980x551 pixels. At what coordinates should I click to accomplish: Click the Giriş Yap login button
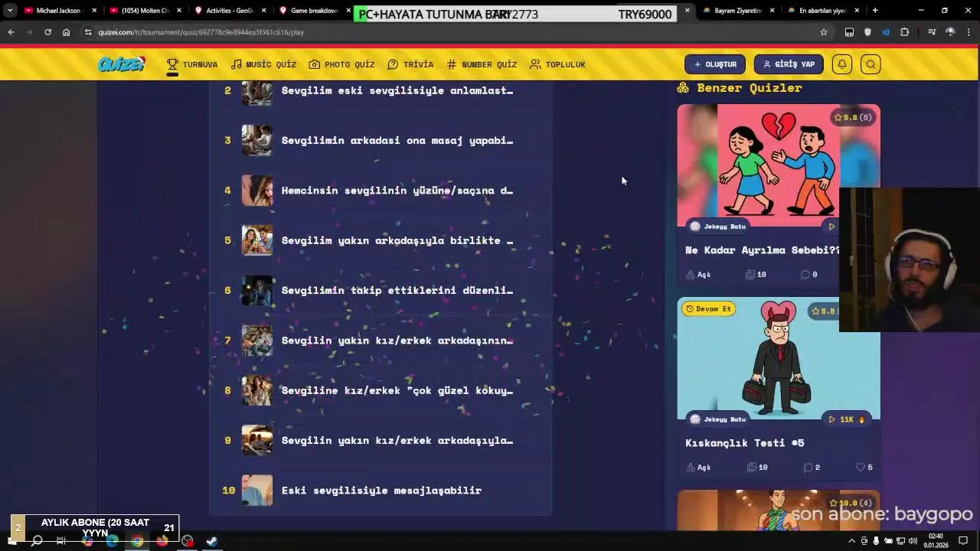(789, 64)
